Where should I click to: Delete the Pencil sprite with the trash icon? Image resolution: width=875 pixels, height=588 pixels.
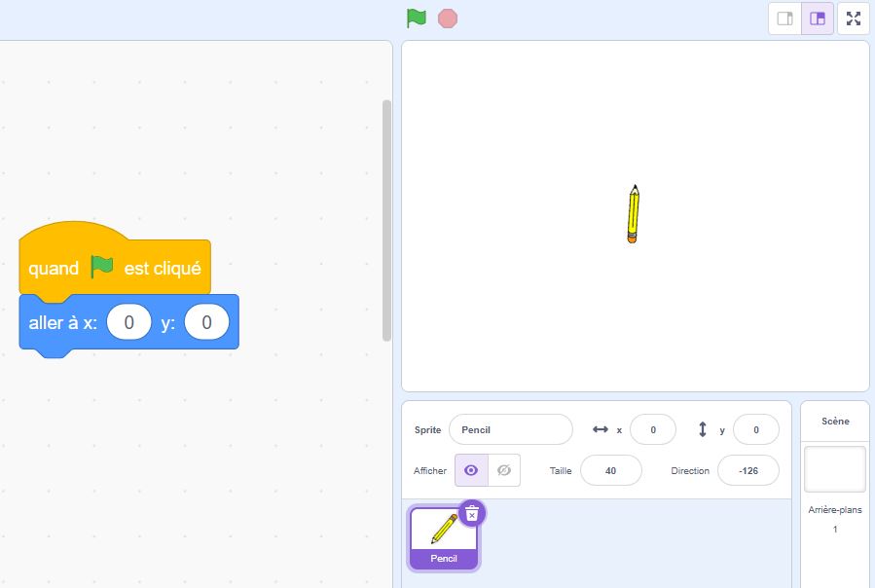(472, 513)
